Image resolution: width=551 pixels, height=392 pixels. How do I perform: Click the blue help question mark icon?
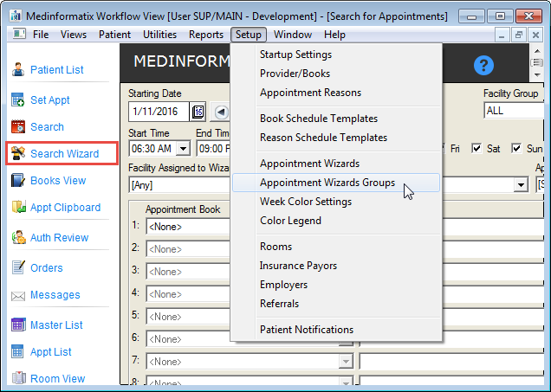pyautogui.click(x=483, y=65)
